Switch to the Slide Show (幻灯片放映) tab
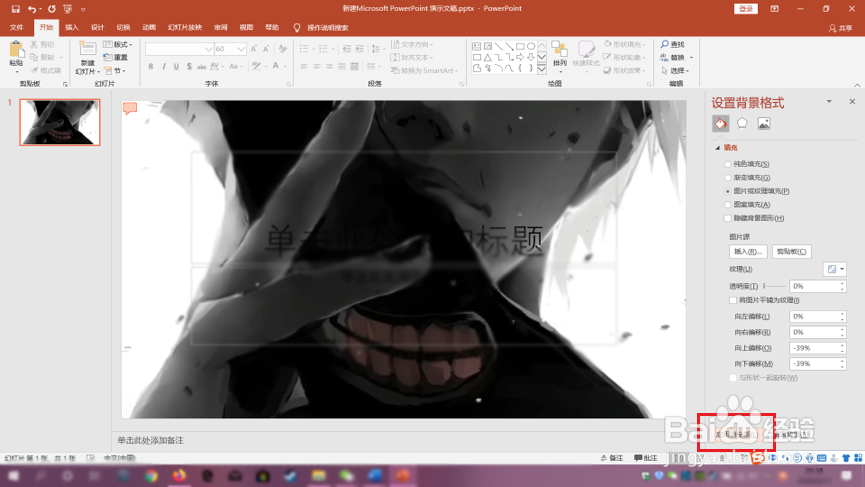865x487 pixels. coord(185,28)
